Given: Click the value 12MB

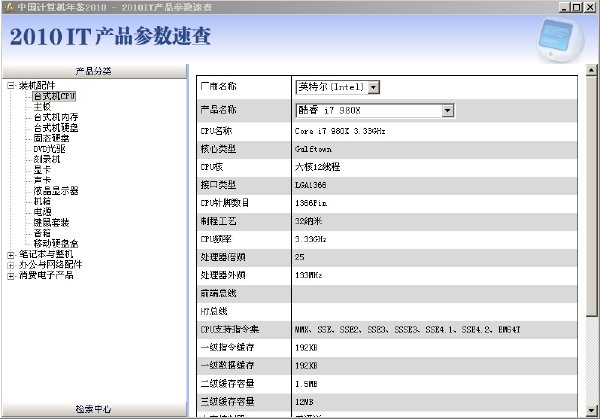Looking at the screenshot, I should click(x=304, y=402).
